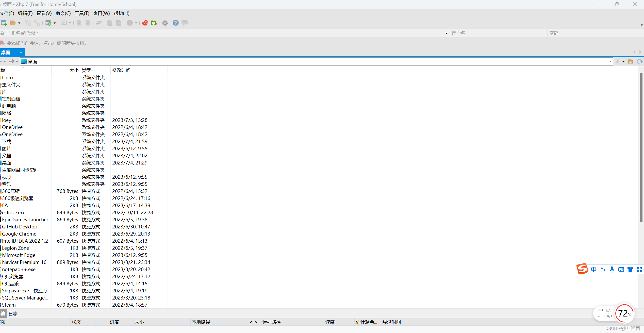Open Help with the blue question icon
The image size is (644, 333).
click(175, 23)
